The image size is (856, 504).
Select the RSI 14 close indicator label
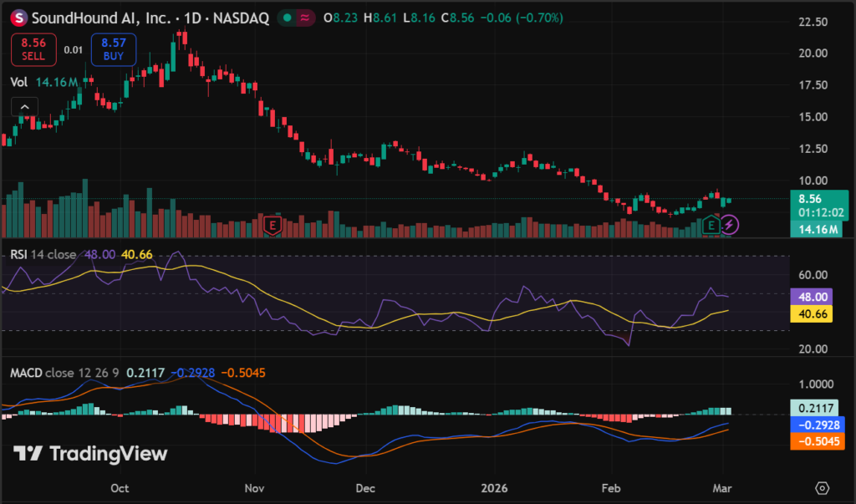click(40, 254)
